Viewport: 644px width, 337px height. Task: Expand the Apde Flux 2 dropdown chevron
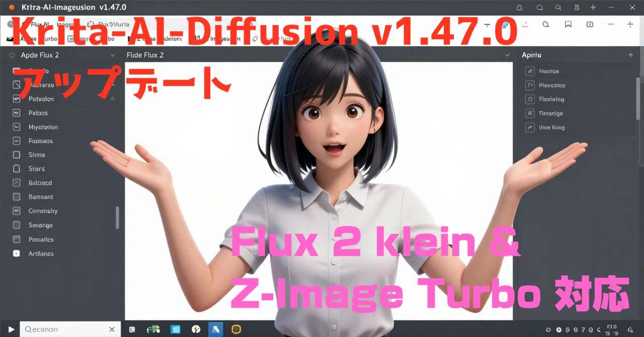click(x=112, y=55)
